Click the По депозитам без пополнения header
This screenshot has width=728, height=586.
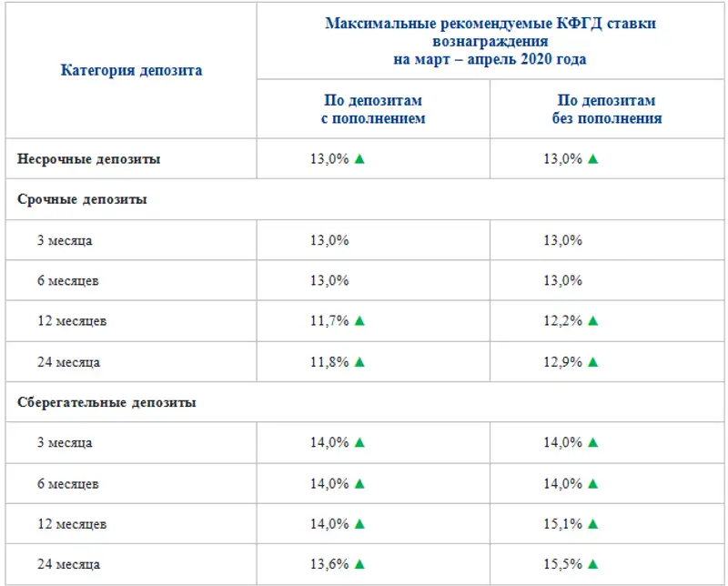point(607,109)
